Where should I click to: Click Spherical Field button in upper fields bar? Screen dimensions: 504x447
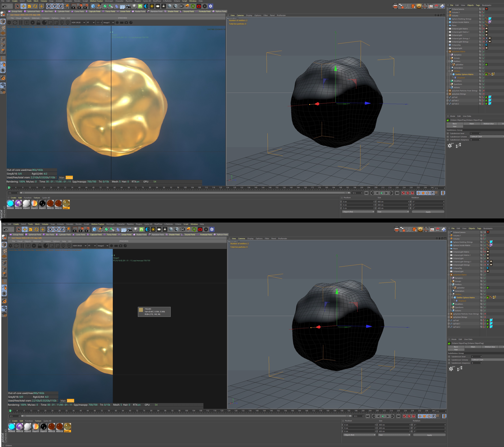coord(32,11)
